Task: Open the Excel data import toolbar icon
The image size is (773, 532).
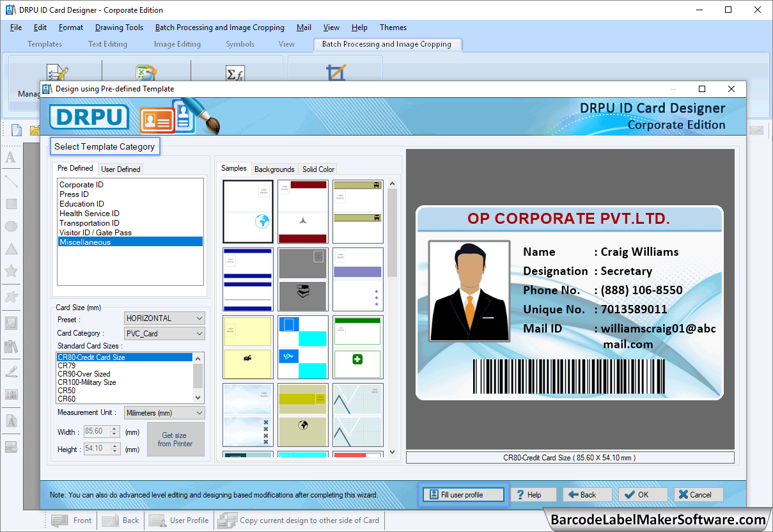Action: [146, 72]
